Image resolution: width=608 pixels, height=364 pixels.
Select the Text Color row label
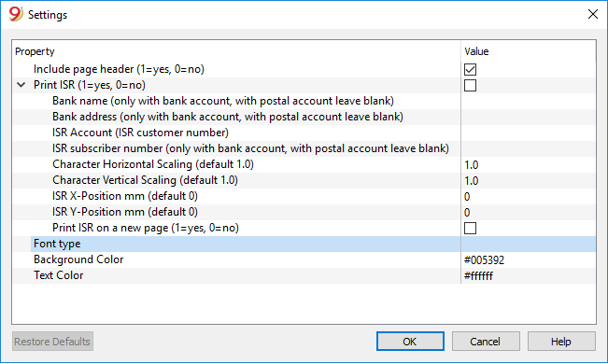[59, 275]
